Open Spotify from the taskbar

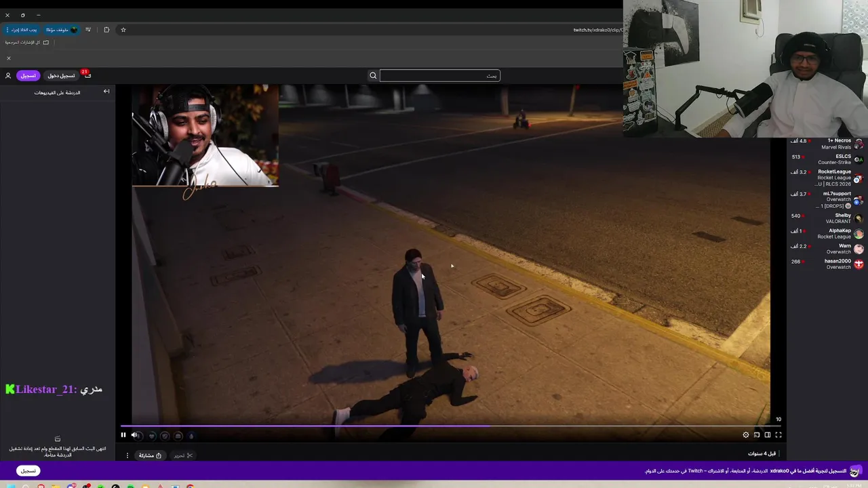coord(130,485)
